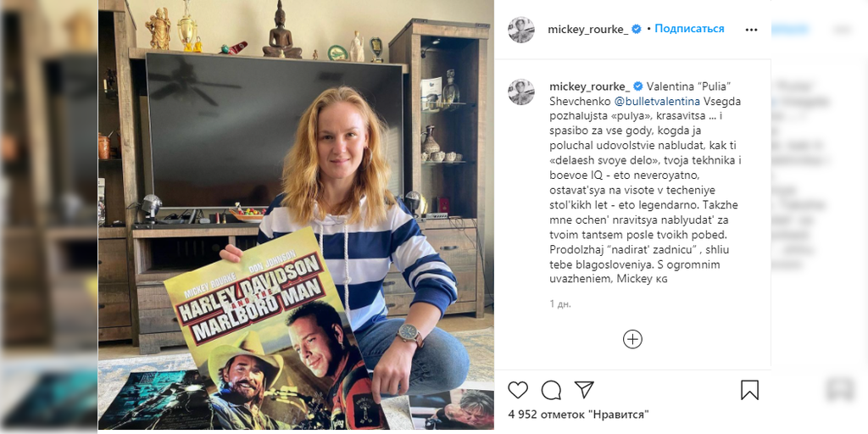Open the three-dot more options menu

tap(751, 30)
